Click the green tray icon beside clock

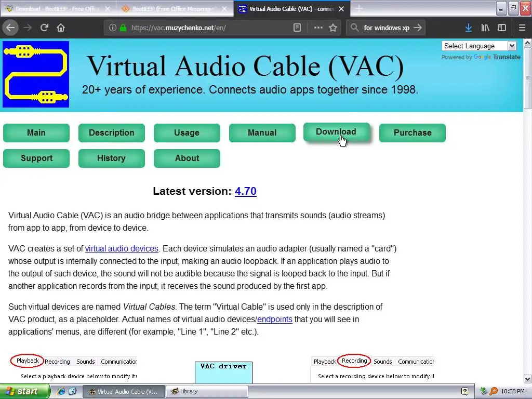(484, 391)
